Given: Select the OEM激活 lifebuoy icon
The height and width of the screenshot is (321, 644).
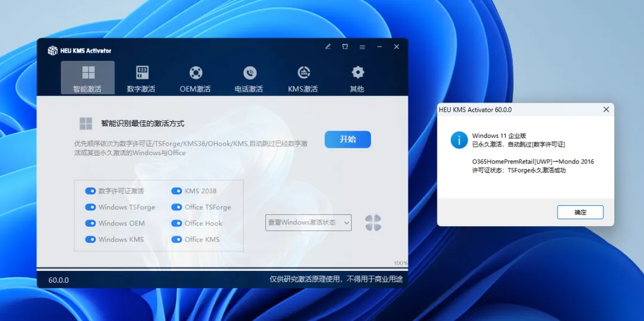Looking at the screenshot, I should coord(196,73).
